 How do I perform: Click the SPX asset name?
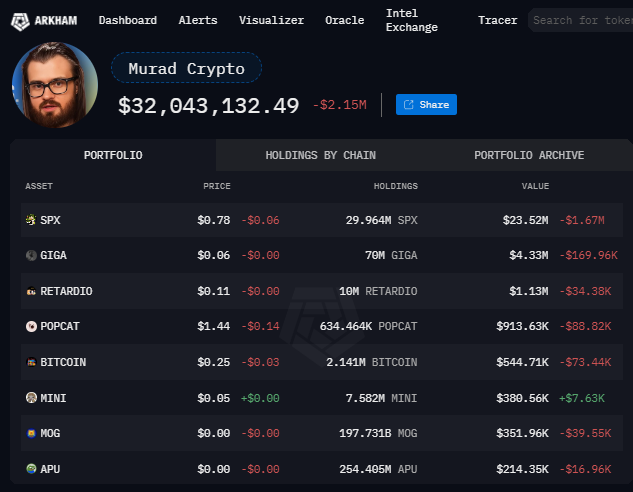click(x=50, y=220)
